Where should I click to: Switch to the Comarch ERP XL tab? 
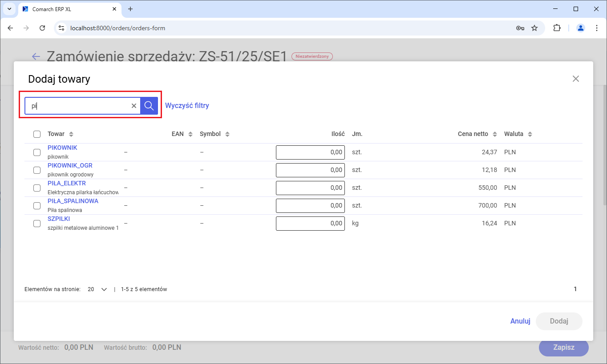pyautogui.click(x=67, y=9)
